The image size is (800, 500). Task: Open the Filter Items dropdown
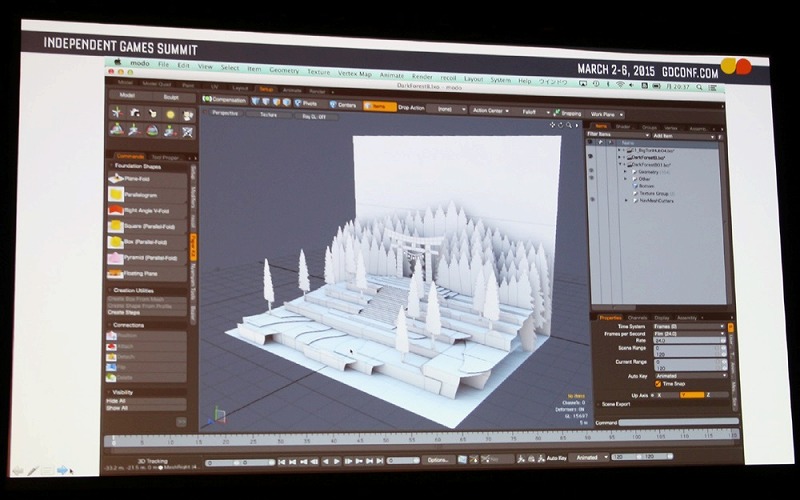pos(618,134)
